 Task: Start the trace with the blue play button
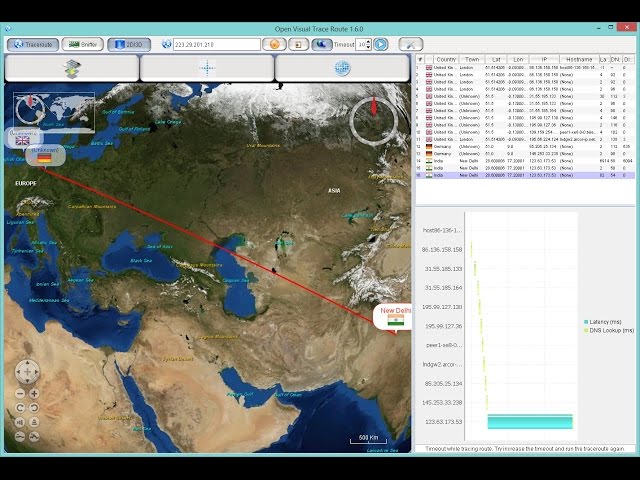(381, 44)
